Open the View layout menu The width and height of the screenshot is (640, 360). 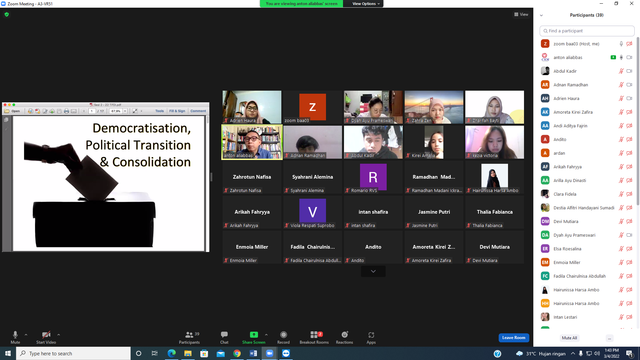coord(521,14)
